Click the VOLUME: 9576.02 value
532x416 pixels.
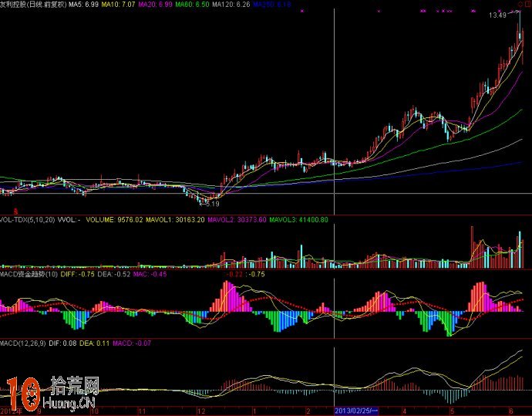coord(114,220)
